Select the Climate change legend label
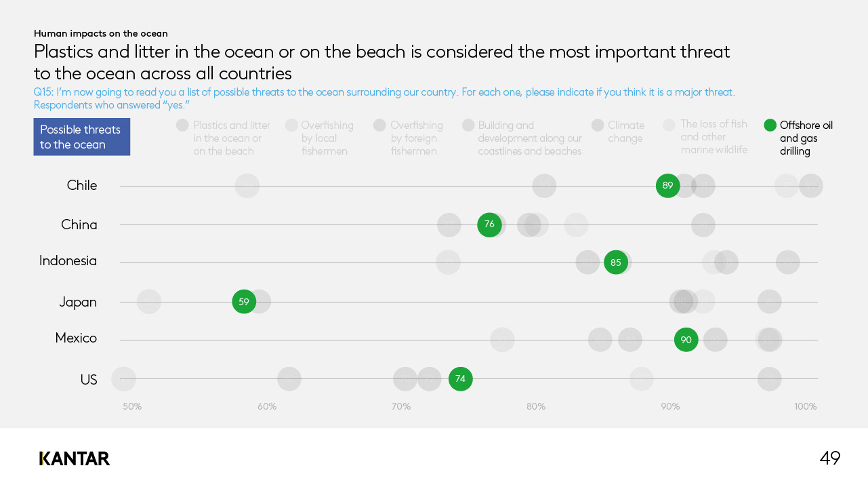The width and height of the screenshot is (868, 489). [x=625, y=132]
